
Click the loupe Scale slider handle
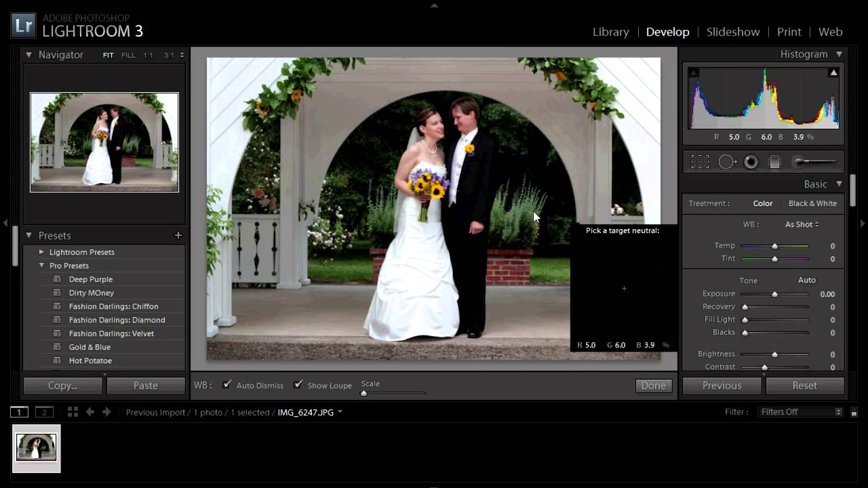coord(363,393)
